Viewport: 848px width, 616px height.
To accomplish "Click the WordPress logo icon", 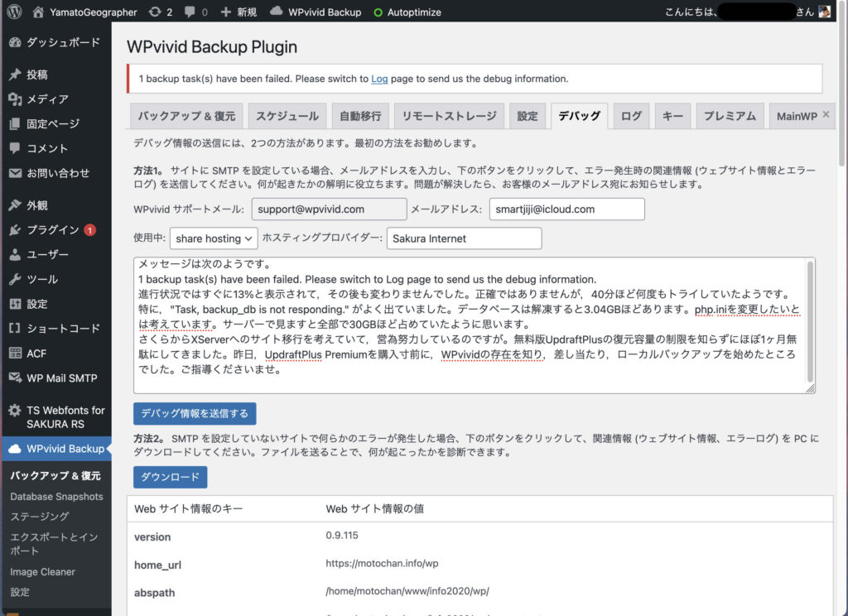I will 15,12.
